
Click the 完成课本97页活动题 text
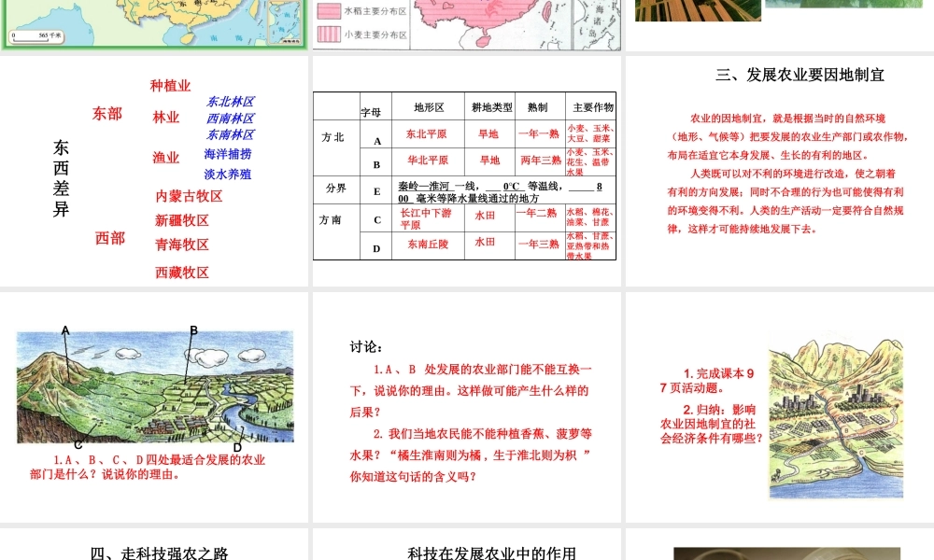click(707, 381)
